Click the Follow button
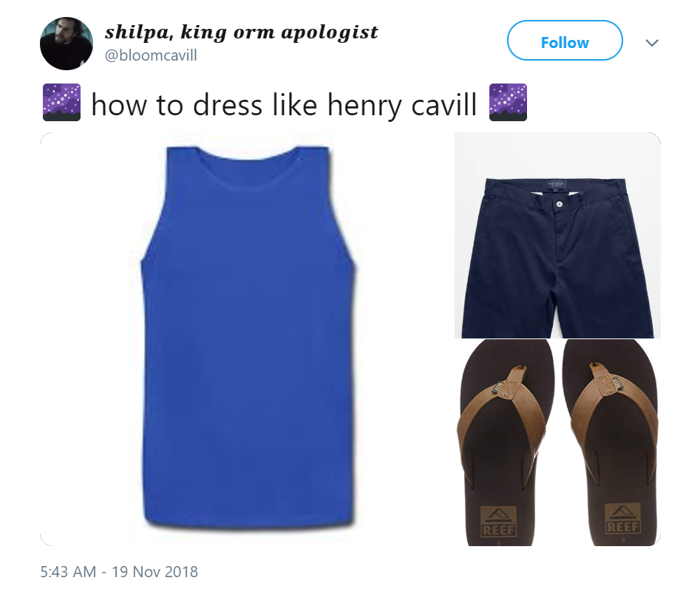The image size is (700, 589). pos(565,41)
